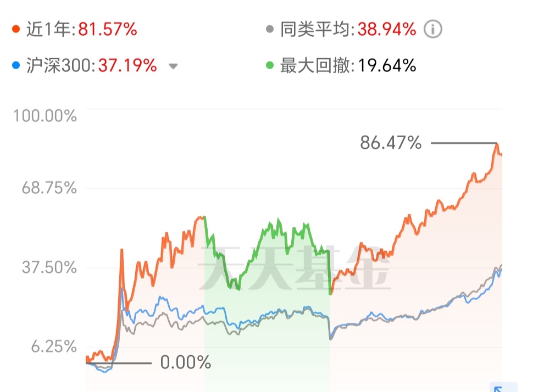The image size is (533, 392).
Task: Expand the 沪深300 benchmark dropdown arrow
Action: (173, 66)
